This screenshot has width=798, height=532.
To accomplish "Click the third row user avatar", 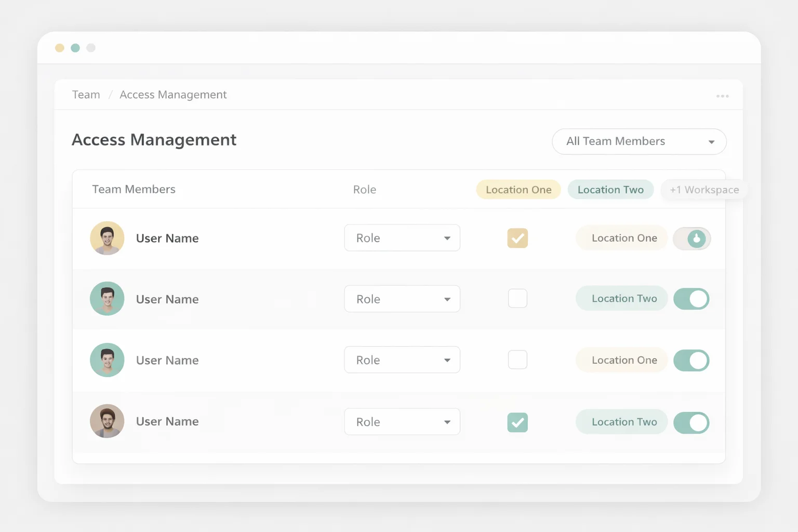I will (x=107, y=360).
